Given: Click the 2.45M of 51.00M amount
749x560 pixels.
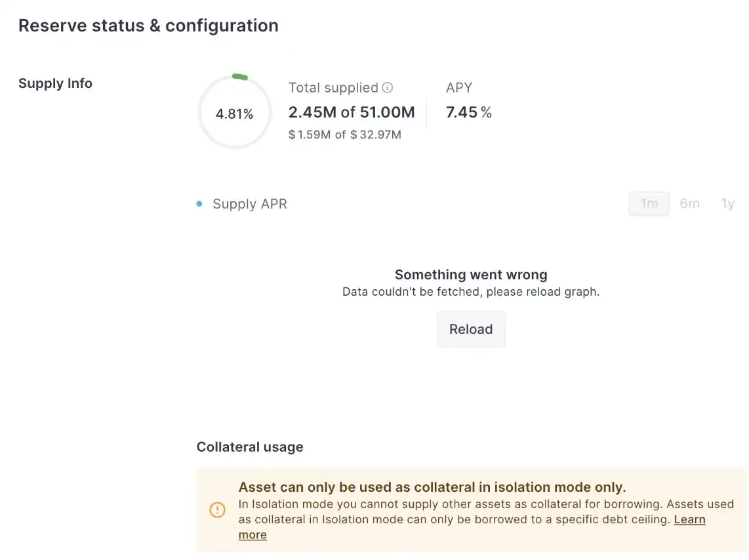Looking at the screenshot, I should [352, 113].
